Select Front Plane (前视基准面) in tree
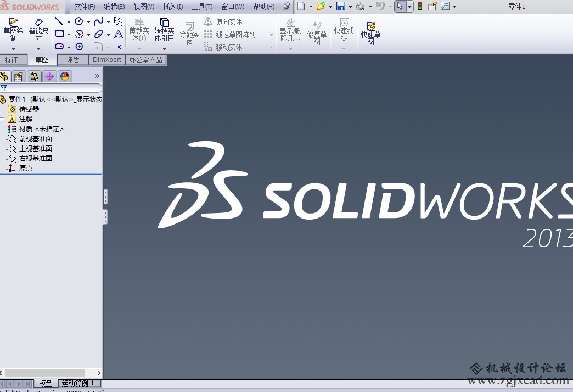 [x=36, y=139]
